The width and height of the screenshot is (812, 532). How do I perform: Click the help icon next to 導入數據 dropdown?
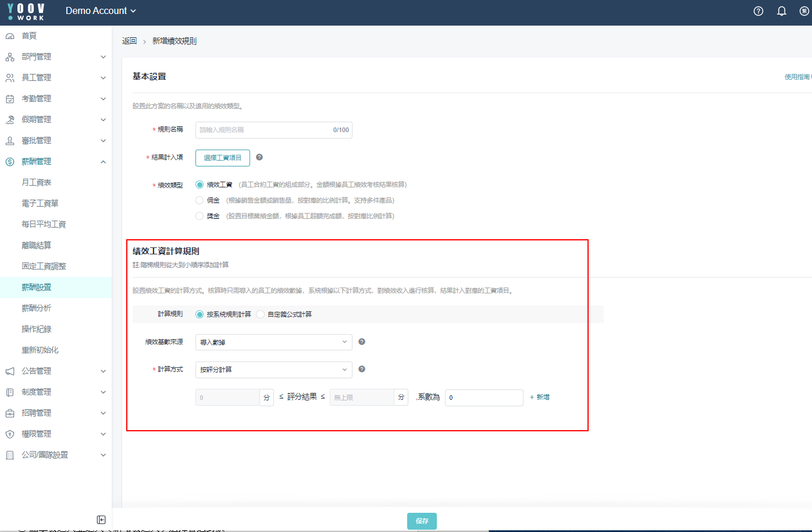362,342
